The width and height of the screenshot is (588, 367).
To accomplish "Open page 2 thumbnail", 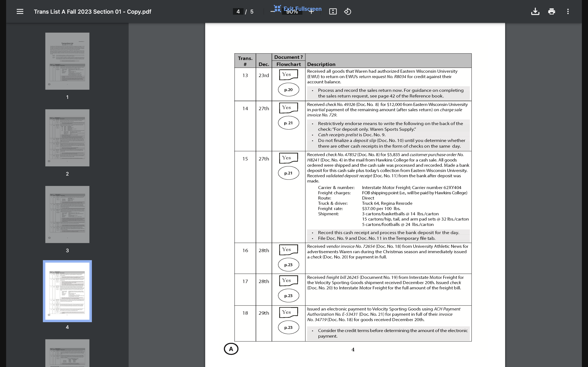I will point(67,138).
